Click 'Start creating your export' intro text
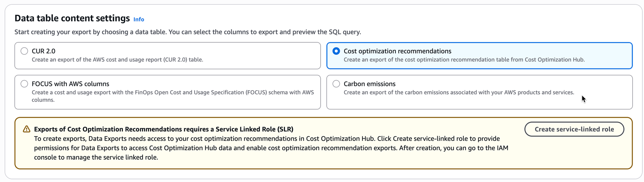This screenshot has height=182, width=644. point(188,32)
